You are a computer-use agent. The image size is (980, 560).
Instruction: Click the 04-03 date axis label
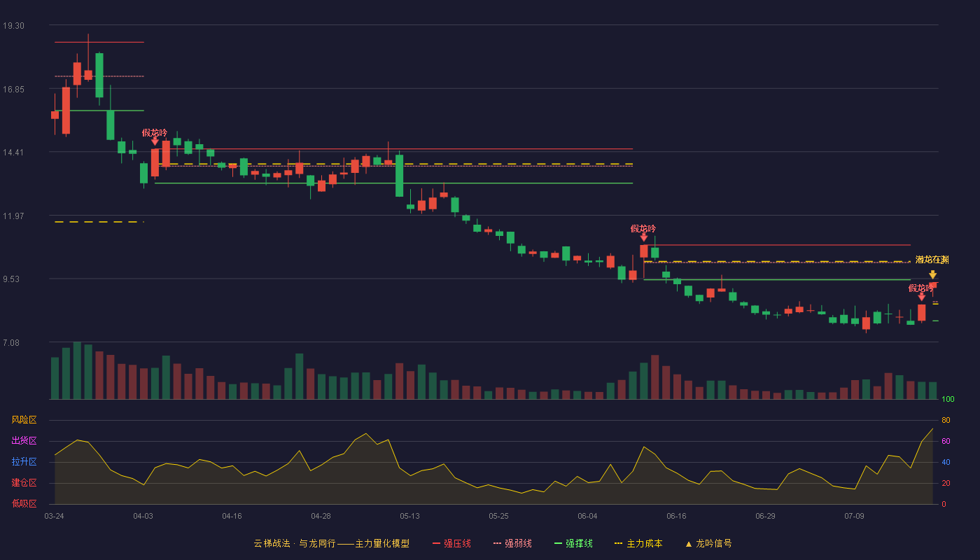tap(143, 516)
